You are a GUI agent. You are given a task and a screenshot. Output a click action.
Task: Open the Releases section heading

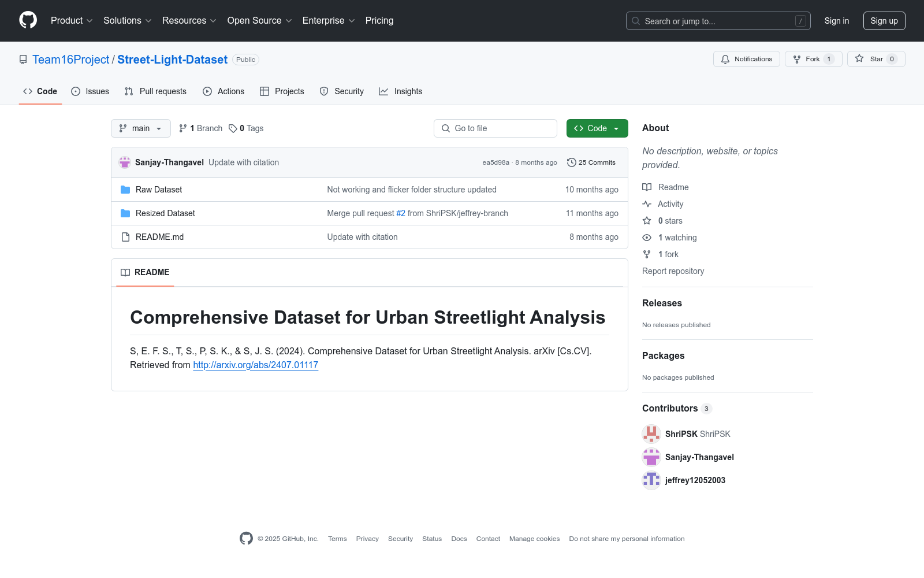tap(662, 303)
